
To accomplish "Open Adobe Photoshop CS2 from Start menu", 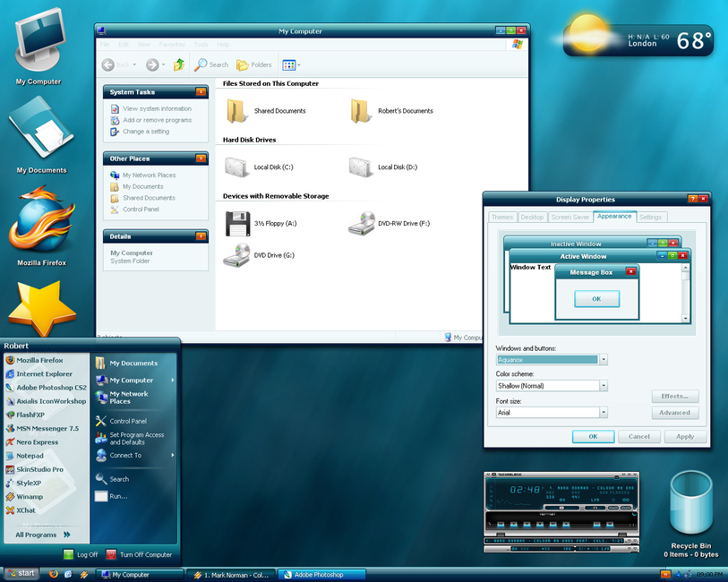I will (46, 388).
